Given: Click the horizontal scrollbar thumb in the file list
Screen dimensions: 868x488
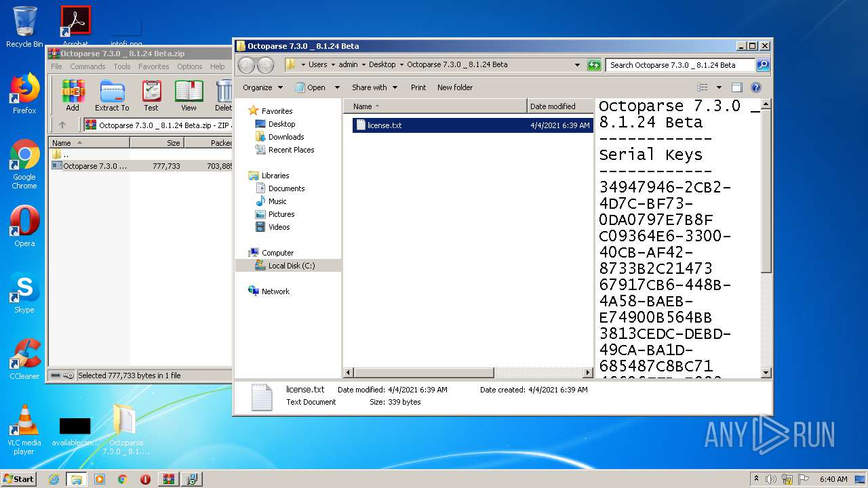Looking at the screenshot, I should pos(424,373).
